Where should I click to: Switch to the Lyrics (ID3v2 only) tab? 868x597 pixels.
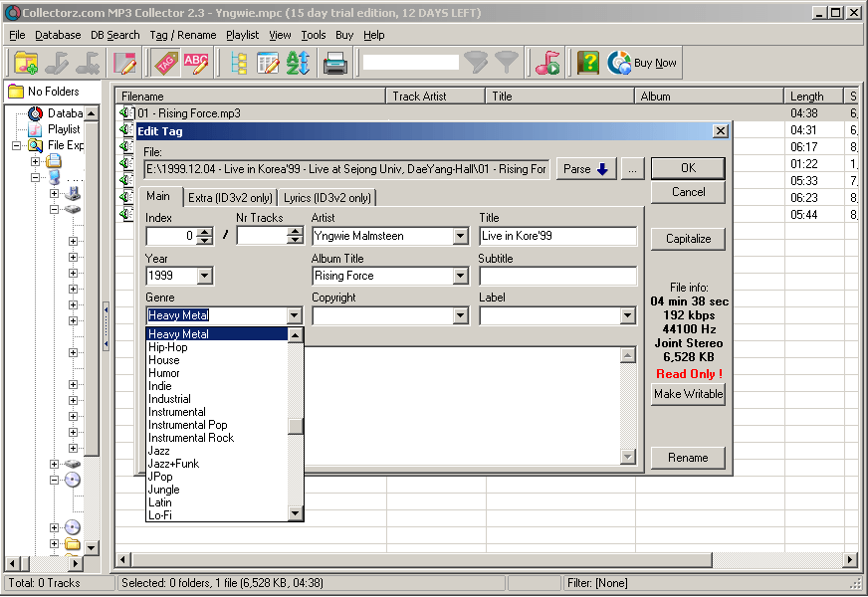(x=327, y=198)
